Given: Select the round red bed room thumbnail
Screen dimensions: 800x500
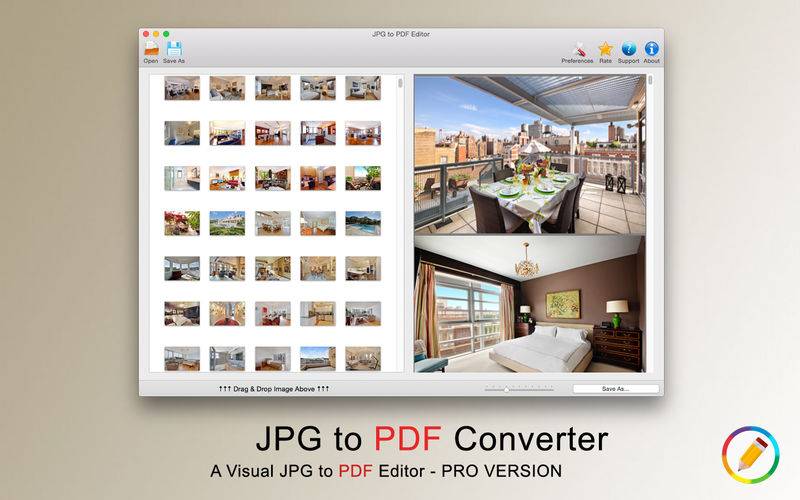Looking at the screenshot, I should click(227, 313).
